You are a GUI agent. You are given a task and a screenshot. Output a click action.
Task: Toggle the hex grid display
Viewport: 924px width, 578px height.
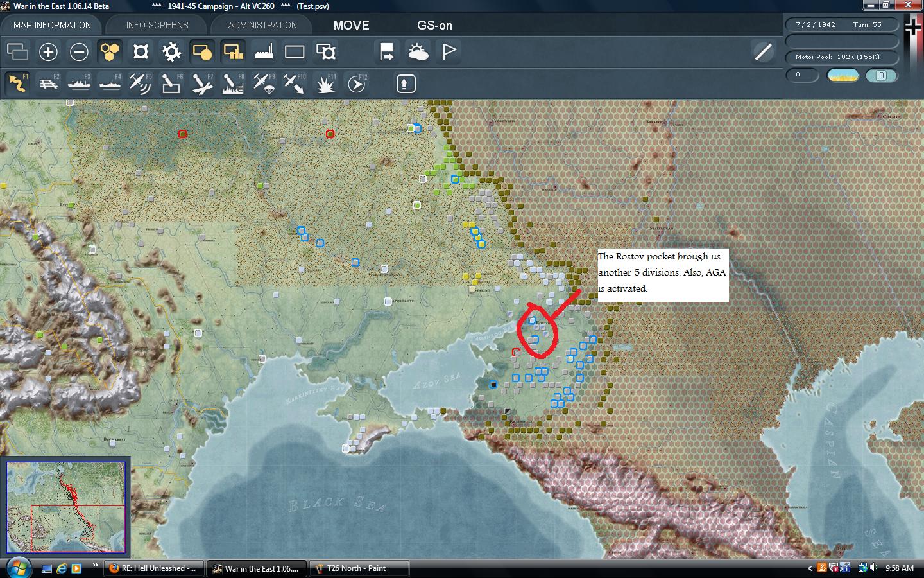pyautogui.click(x=110, y=52)
